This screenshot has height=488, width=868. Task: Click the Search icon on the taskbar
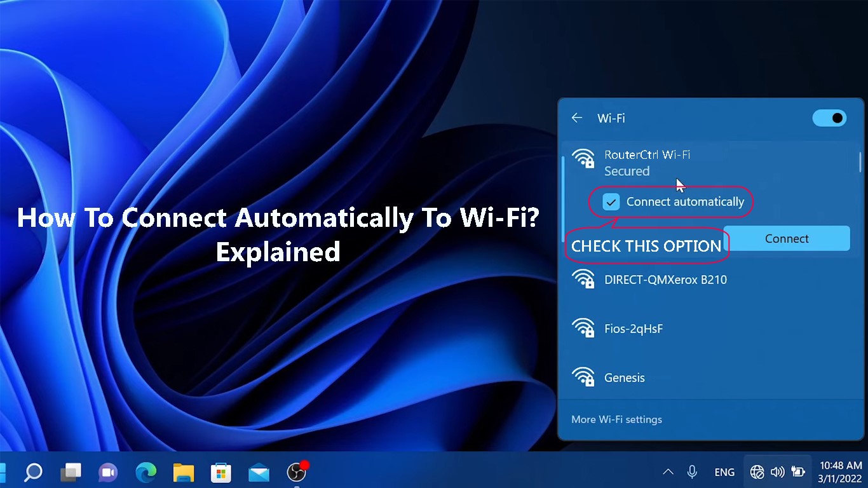click(32, 473)
